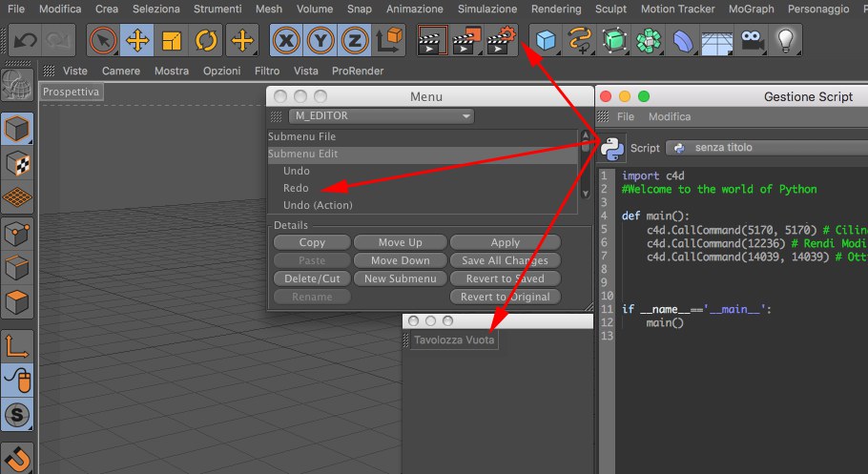Select the Undo (Action) entry
868x474 pixels.
[318, 205]
